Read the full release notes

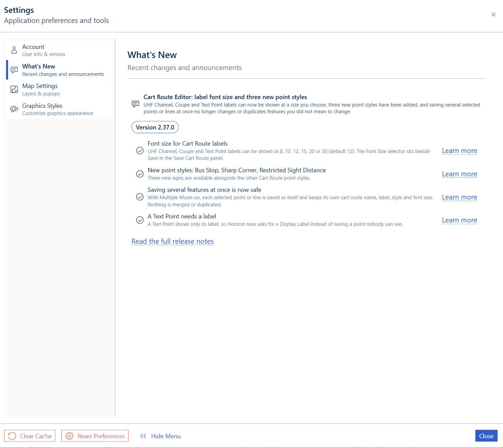pyautogui.click(x=173, y=241)
